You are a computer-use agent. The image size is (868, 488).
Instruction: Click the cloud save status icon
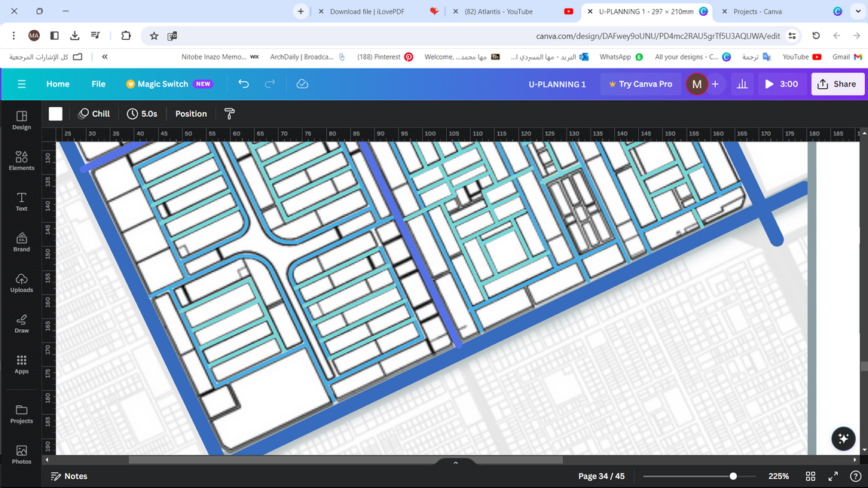[302, 84]
